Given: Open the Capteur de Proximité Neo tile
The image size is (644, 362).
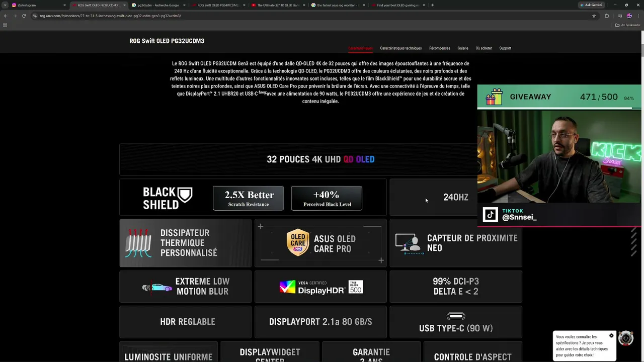Looking at the screenshot, I should click(x=456, y=243).
